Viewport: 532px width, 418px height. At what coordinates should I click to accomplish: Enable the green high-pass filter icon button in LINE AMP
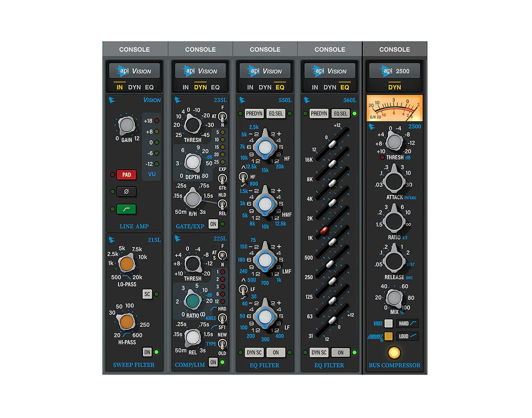126,209
